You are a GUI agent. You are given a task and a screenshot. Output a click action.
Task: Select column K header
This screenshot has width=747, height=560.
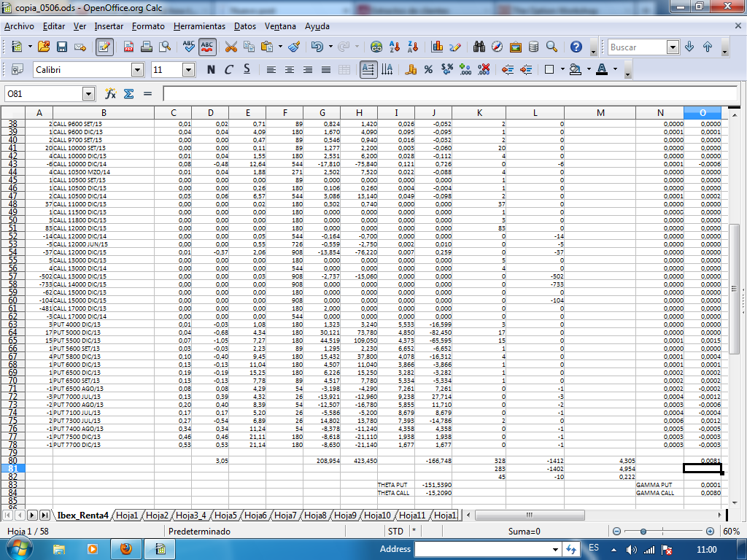pyautogui.click(x=479, y=113)
